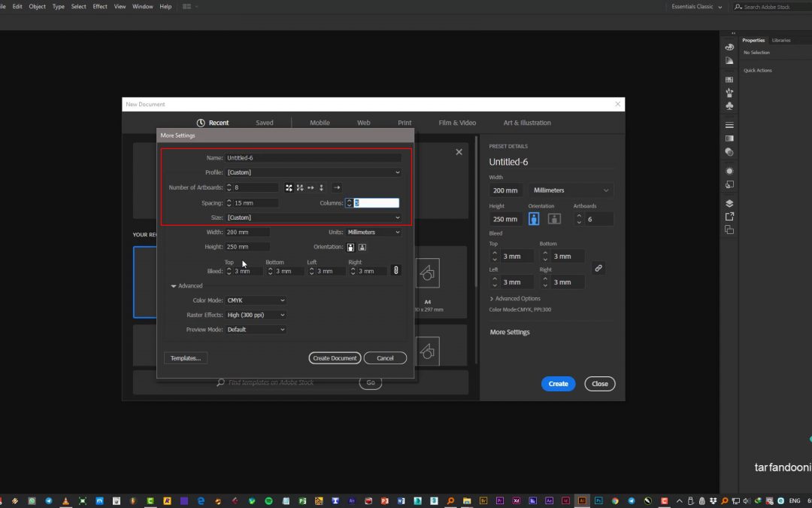Select Grid by Column artboard layout icon
This screenshot has height=508, width=812.
(x=300, y=187)
